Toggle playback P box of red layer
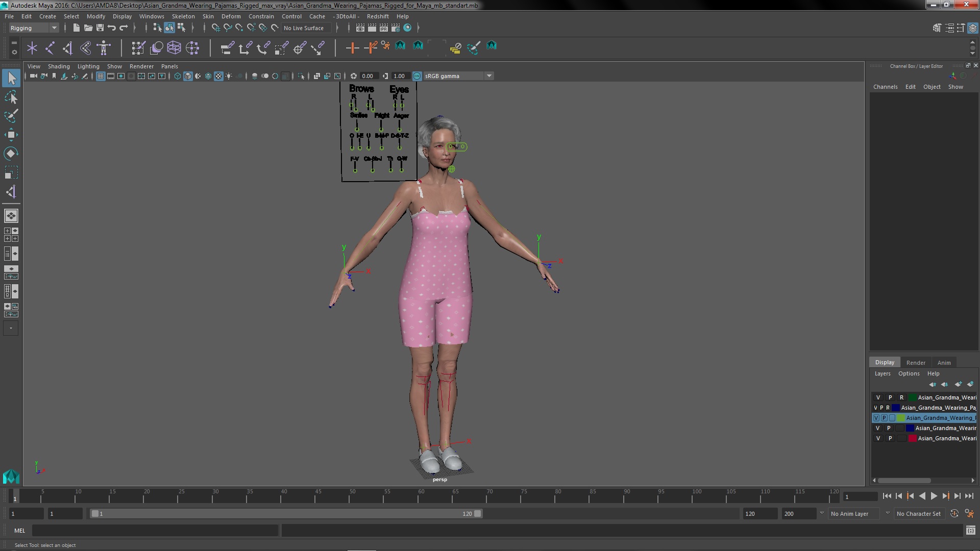Screen dimensions: 980x551 click(x=890, y=438)
